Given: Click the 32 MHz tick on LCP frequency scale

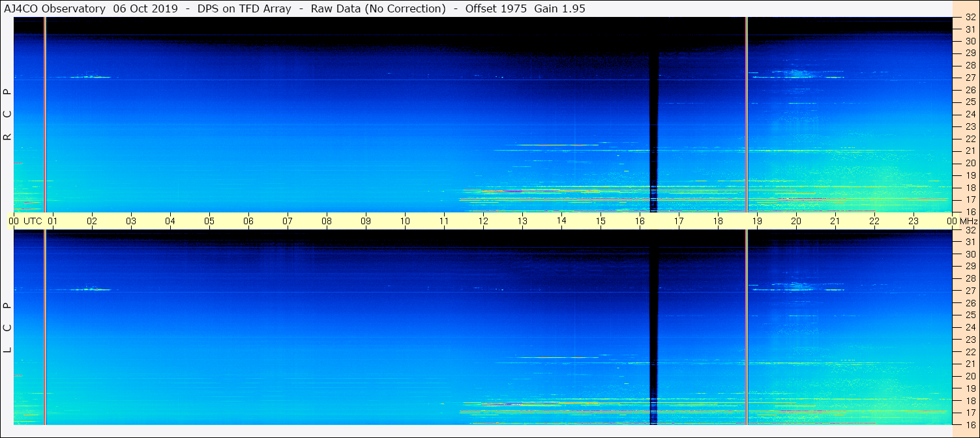Looking at the screenshot, I should [x=970, y=230].
